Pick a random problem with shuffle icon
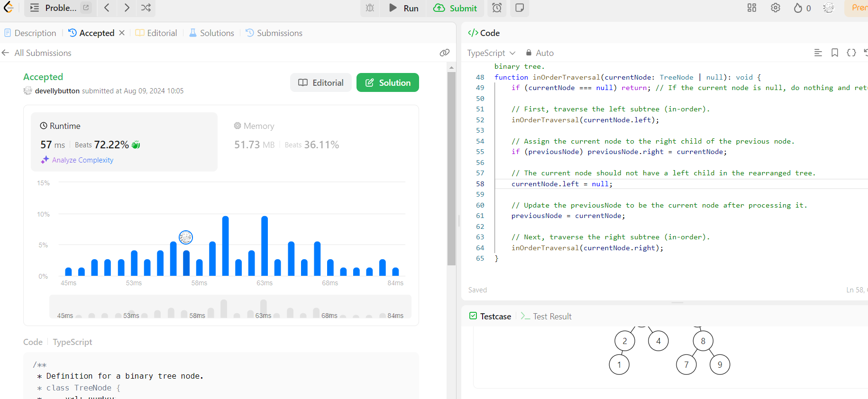This screenshot has height=399, width=868. 146,8
